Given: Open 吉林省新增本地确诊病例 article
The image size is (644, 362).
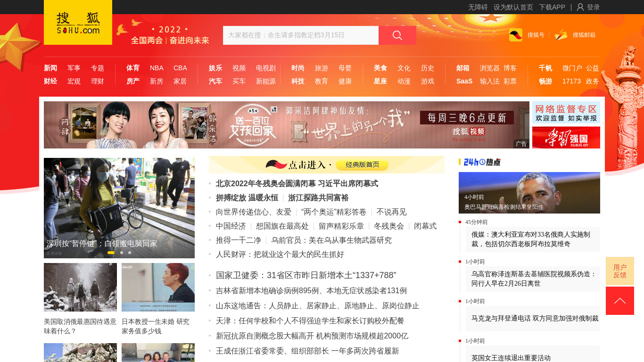Looking at the screenshot, I should (x=311, y=290).
